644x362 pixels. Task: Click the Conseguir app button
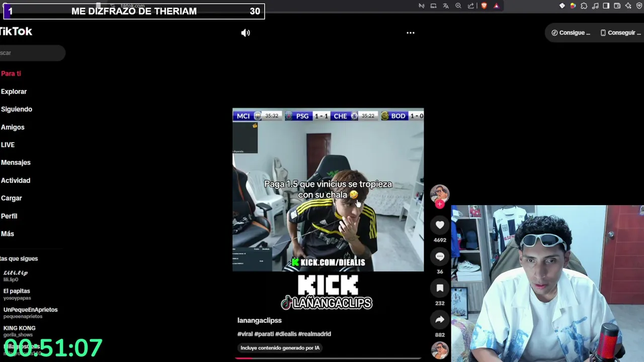pyautogui.click(x=620, y=33)
